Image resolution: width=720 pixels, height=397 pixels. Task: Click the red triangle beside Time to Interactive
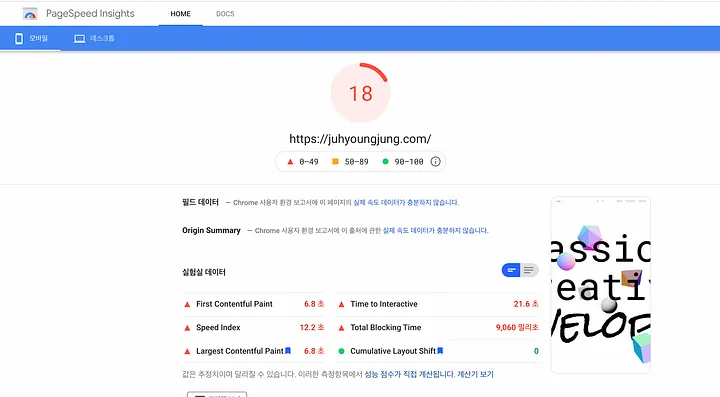[x=341, y=304]
